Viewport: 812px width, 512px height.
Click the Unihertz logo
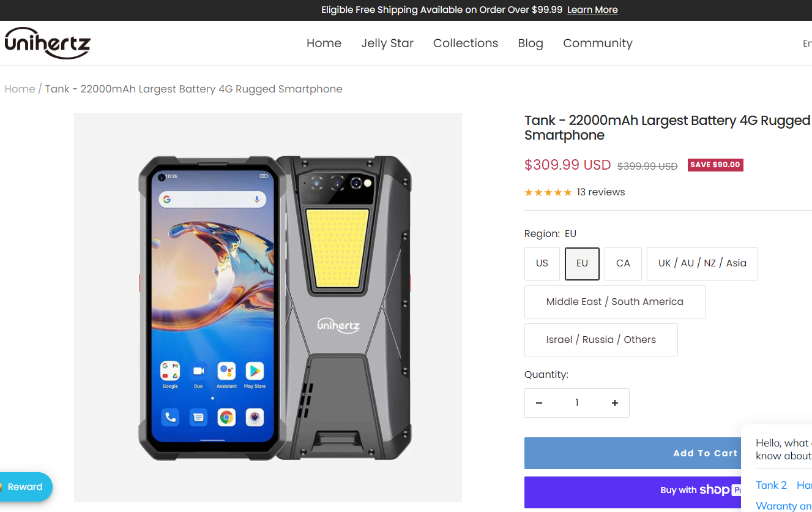pos(48,43)
